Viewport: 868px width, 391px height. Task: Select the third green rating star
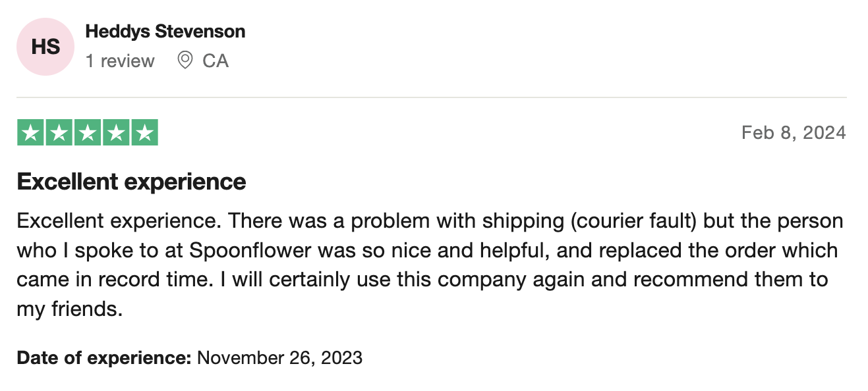(x=87, y=133)
